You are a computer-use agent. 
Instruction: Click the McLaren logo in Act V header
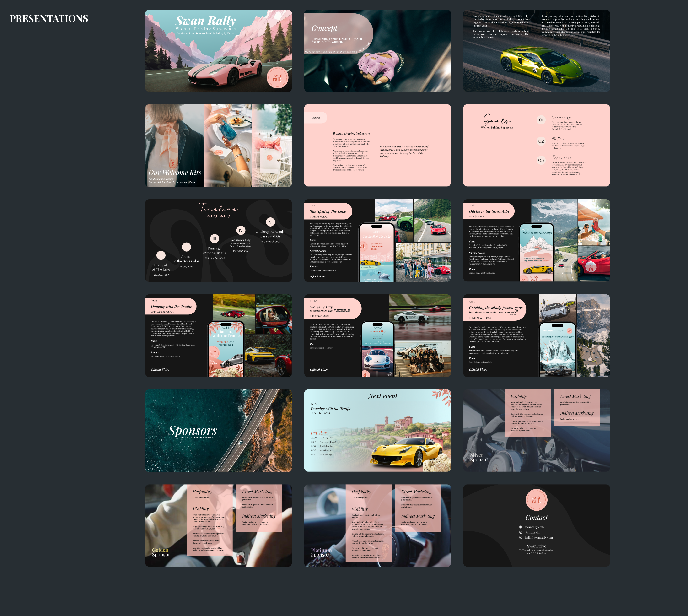(x=508, y=312)
